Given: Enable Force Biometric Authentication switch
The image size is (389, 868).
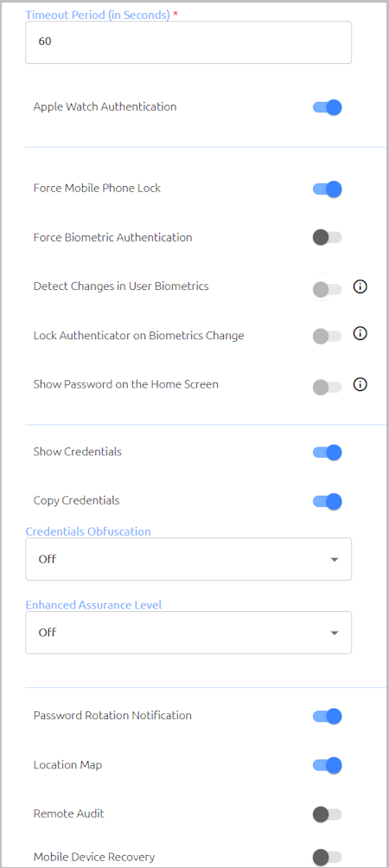Looking at the screenshot, I should [327, 237].
